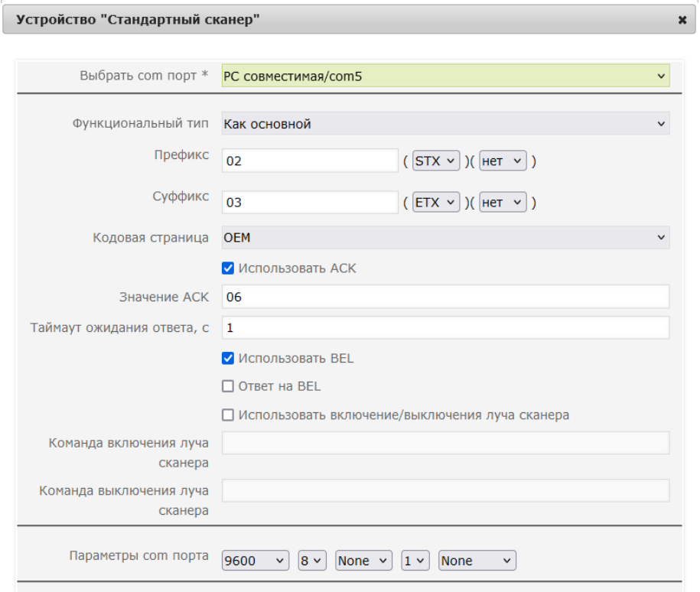Click the Таймаут ожидания ответа field

(445, 327)
